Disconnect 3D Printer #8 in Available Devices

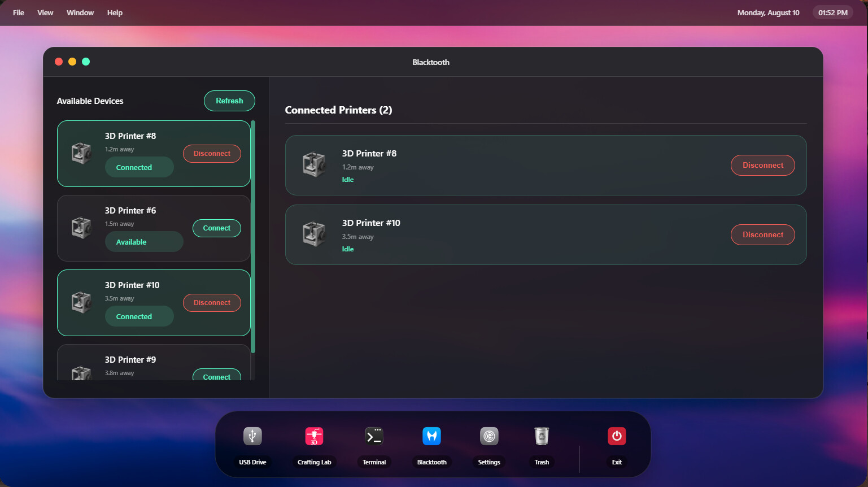(212, 154)
